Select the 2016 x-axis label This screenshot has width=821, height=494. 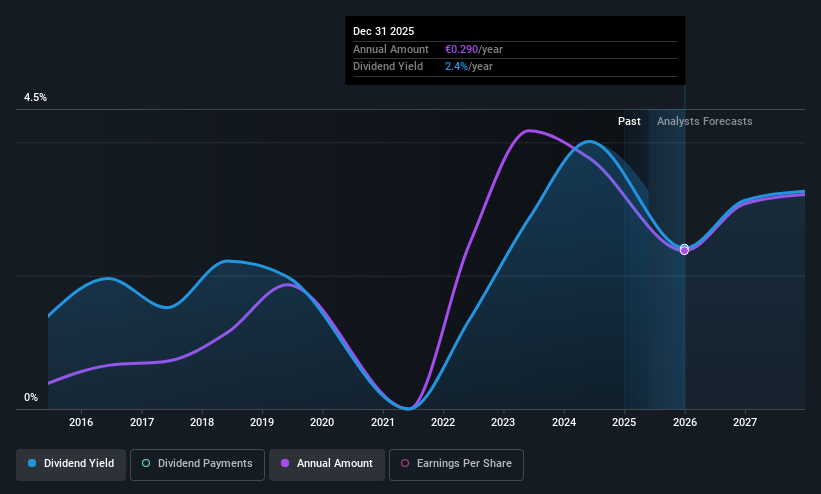81,422
